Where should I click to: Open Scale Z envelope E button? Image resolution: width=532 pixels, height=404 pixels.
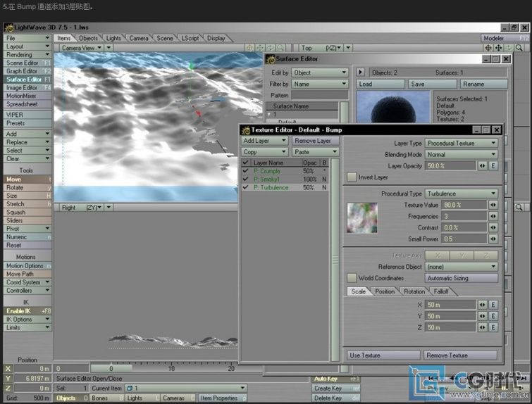(493, 327)
